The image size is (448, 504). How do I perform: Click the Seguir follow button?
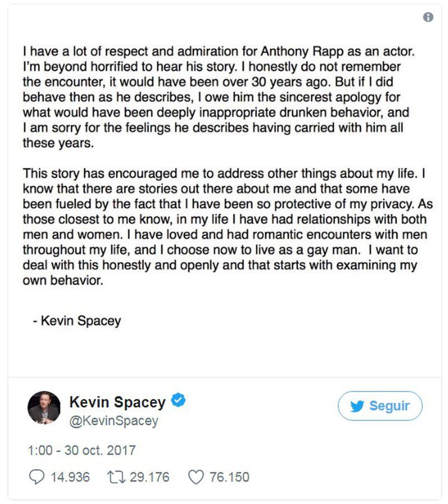(x=380, y=406)
